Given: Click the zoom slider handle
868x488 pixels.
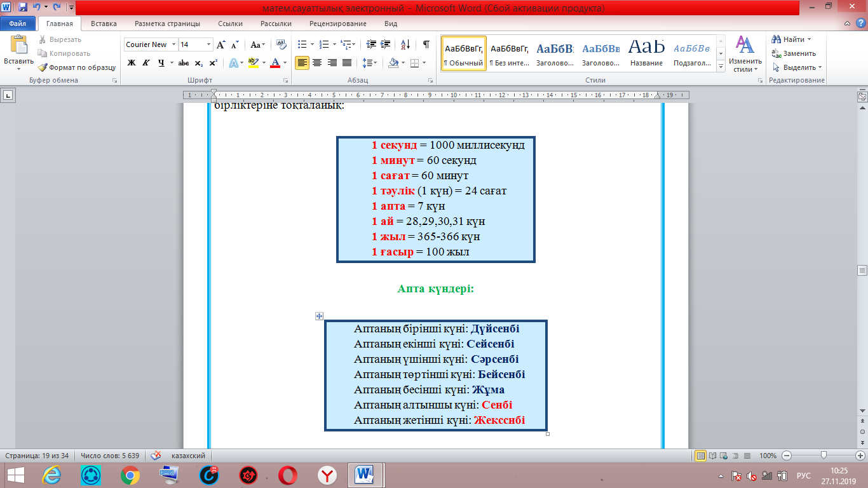Looking at the screenshot, I should [x=824, y=456].
